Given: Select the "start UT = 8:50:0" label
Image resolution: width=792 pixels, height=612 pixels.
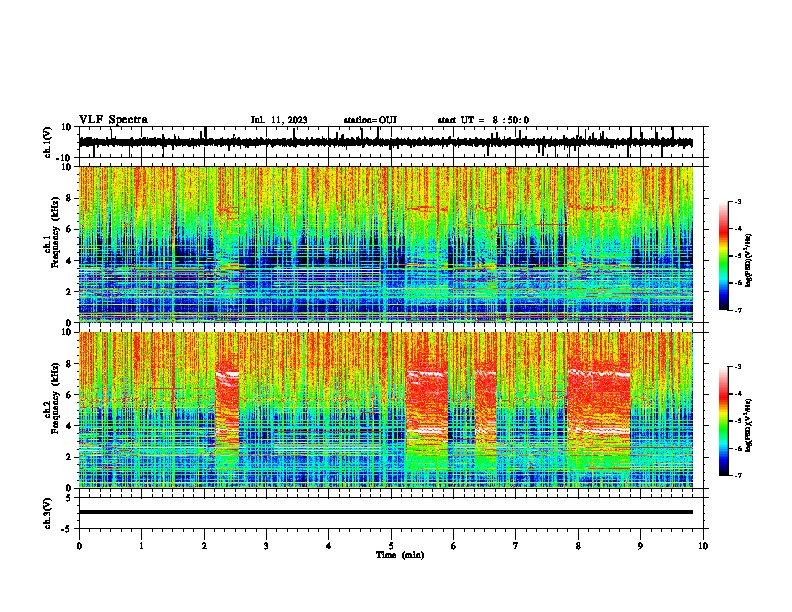Looking at the screenshot, I should click(x=483, y=120).
